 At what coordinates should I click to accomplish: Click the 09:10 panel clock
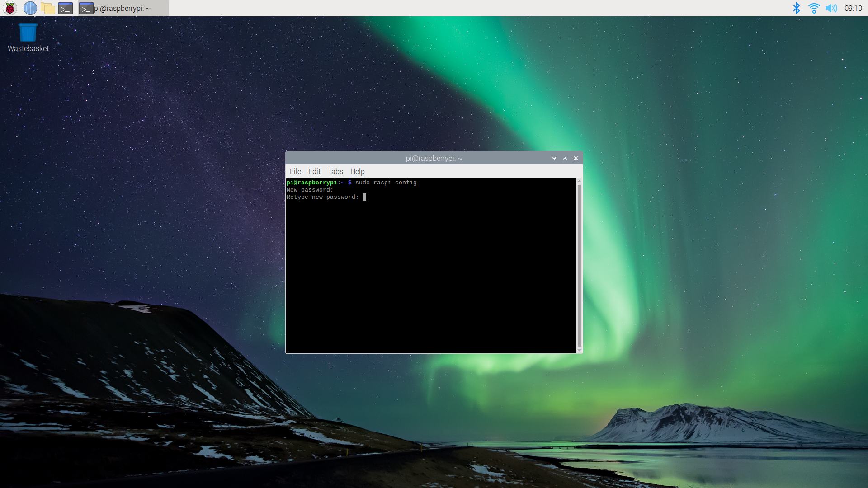854,8
